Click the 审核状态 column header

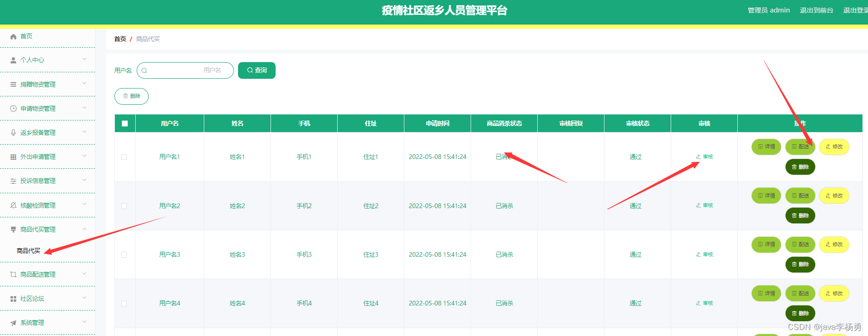pos(638,123)
